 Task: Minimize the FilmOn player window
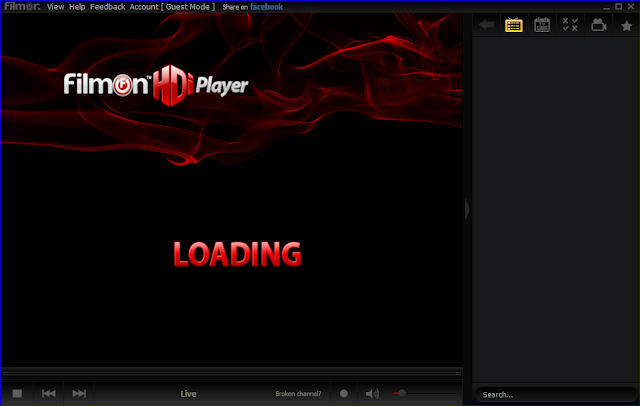tap(607, 7)
